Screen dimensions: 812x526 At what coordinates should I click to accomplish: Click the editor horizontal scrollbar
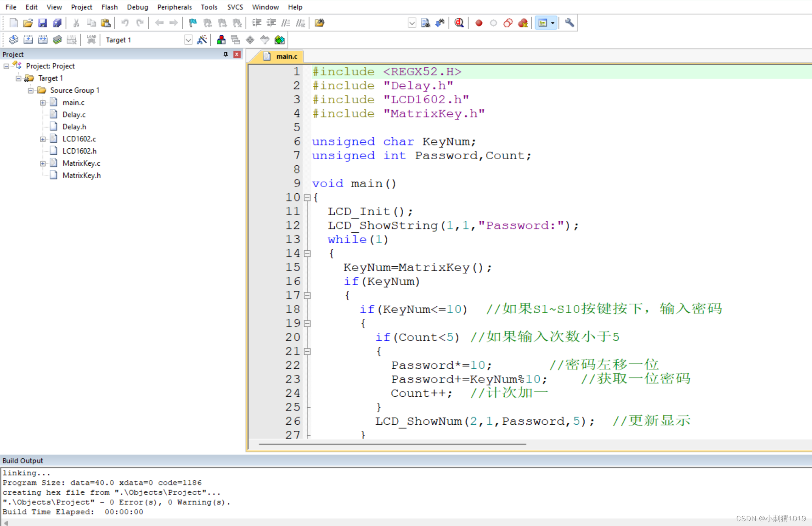point(392,444)
